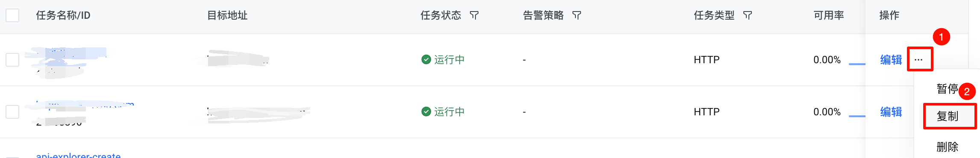Click the first row's availability trend line
This screenshot has height=158, width=980.
[857, 64]
